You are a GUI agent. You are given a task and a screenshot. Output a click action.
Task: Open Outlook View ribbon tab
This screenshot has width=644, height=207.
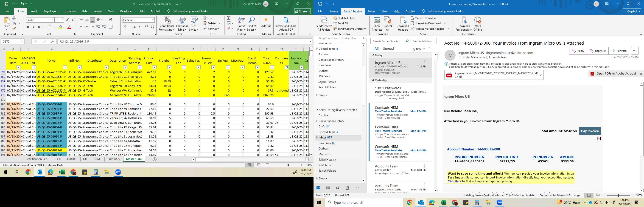(384, 11)
